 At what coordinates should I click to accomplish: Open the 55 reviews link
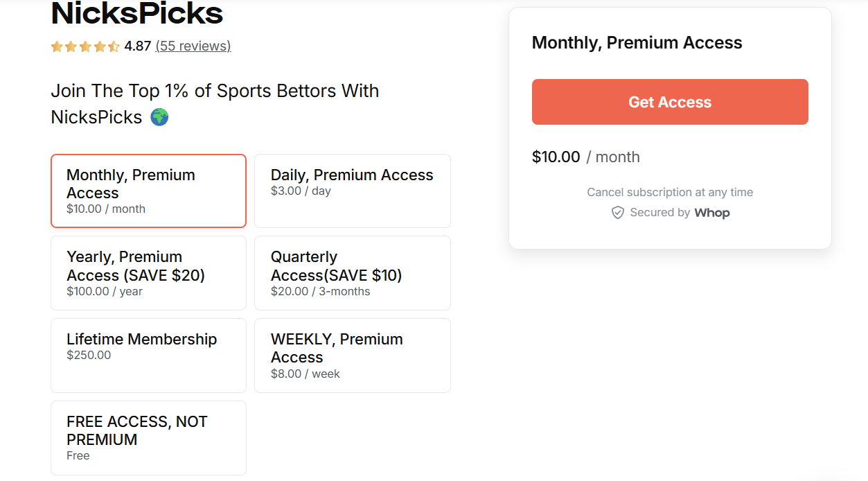coord(193,46)
